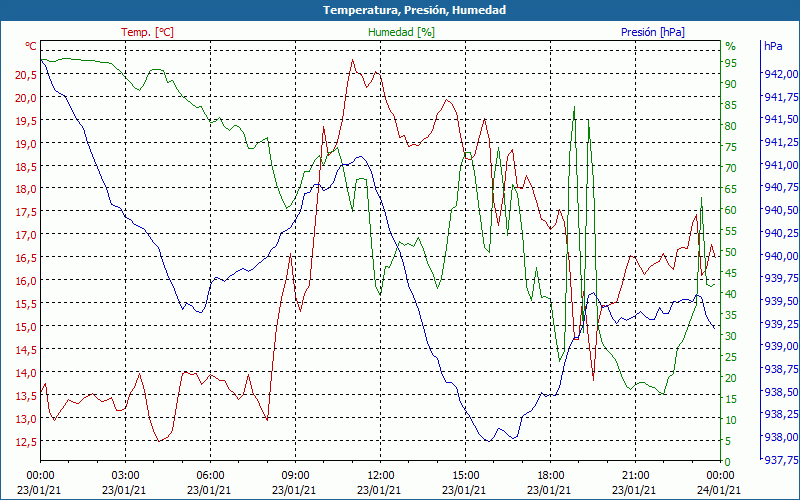The width and height of the screenshot is (800, 500).
Task: Click the '941,00' pressure axis tick
Action: tap(781, 165)
